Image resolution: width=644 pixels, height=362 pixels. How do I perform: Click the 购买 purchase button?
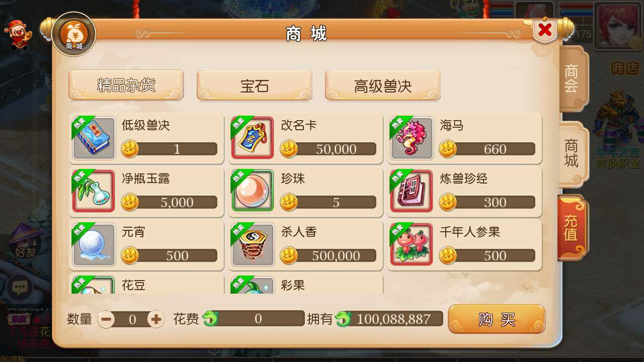point(497,319)
